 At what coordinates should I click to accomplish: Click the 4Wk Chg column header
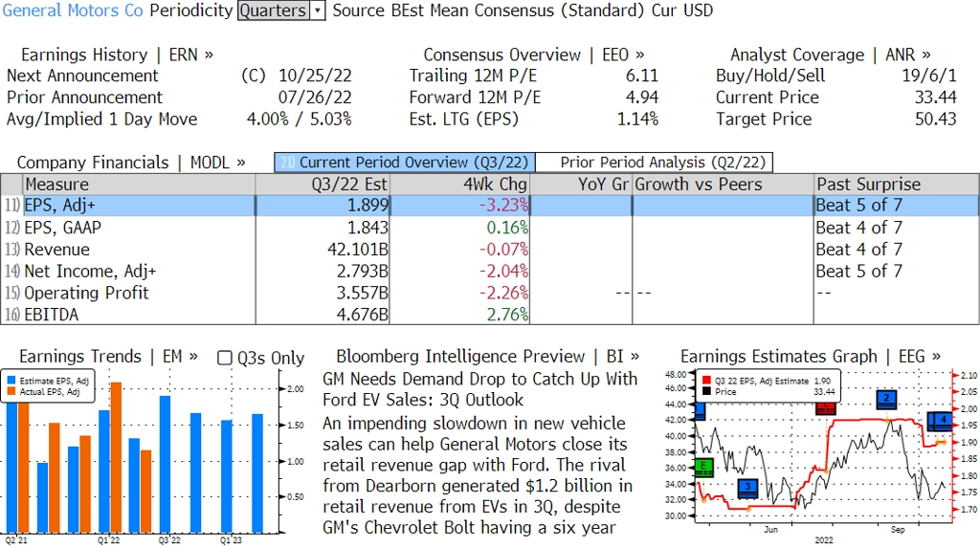tap(459, 185)
